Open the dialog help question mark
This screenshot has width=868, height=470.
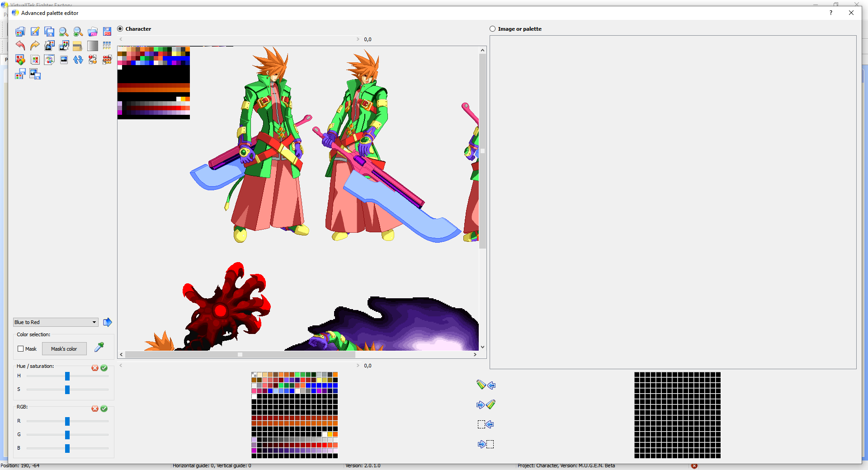[x=831, y=13]
